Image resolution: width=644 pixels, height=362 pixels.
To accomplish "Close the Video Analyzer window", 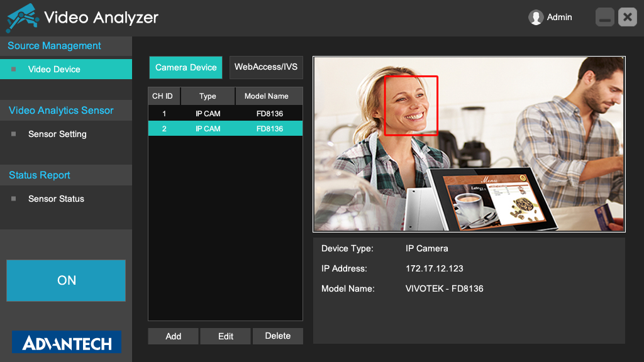I will (x=627, y=18).
